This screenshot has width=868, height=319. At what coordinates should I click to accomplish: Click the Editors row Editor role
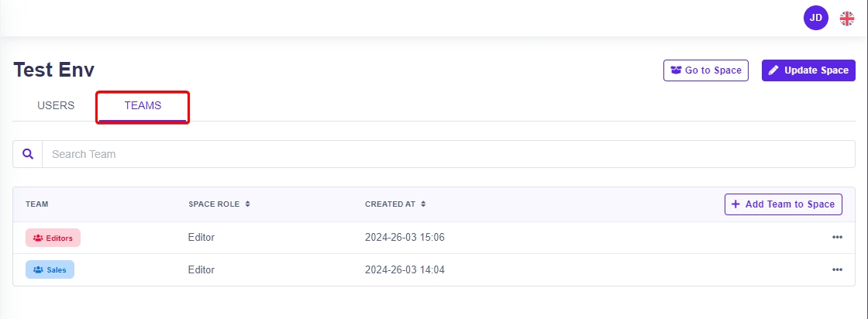(x=201, y=238)
